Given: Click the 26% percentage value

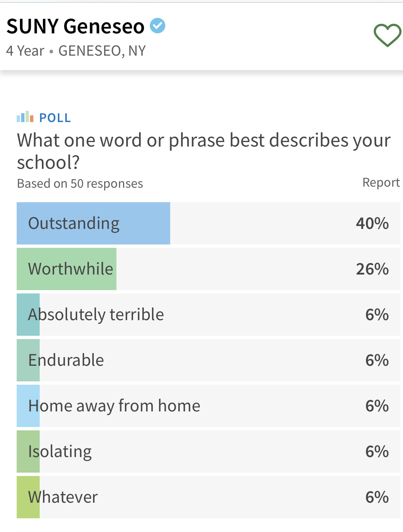Looking at the screenshot, I should (372, 269).
